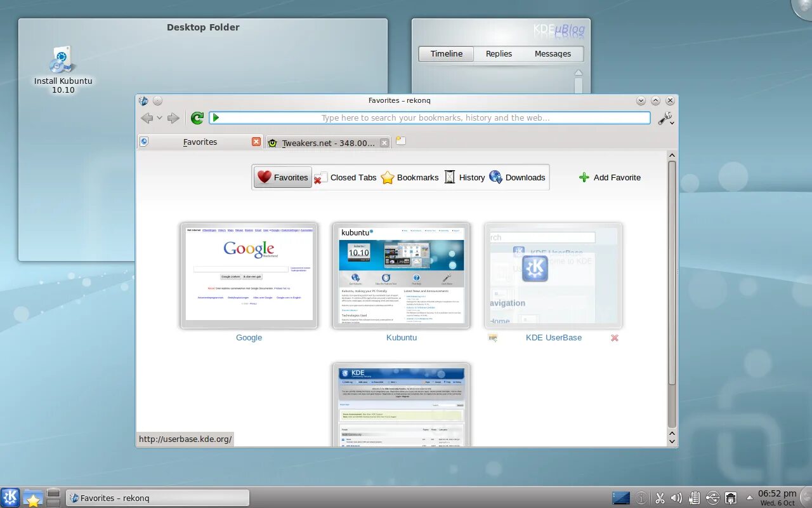Click the Kubuntu link under thumbnail
Image resolution: width=812 pixels, height=508 pixels.
pos(402,338)
